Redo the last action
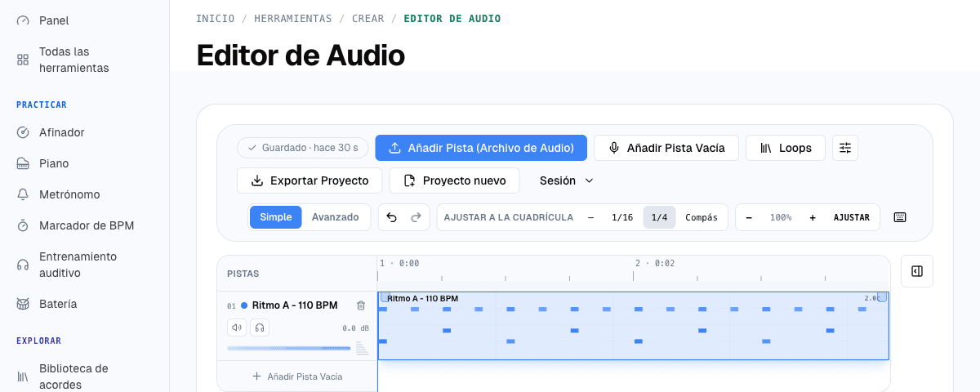This screenshot has width=980, height=392. pyautogui.click(x=416, y=217)
